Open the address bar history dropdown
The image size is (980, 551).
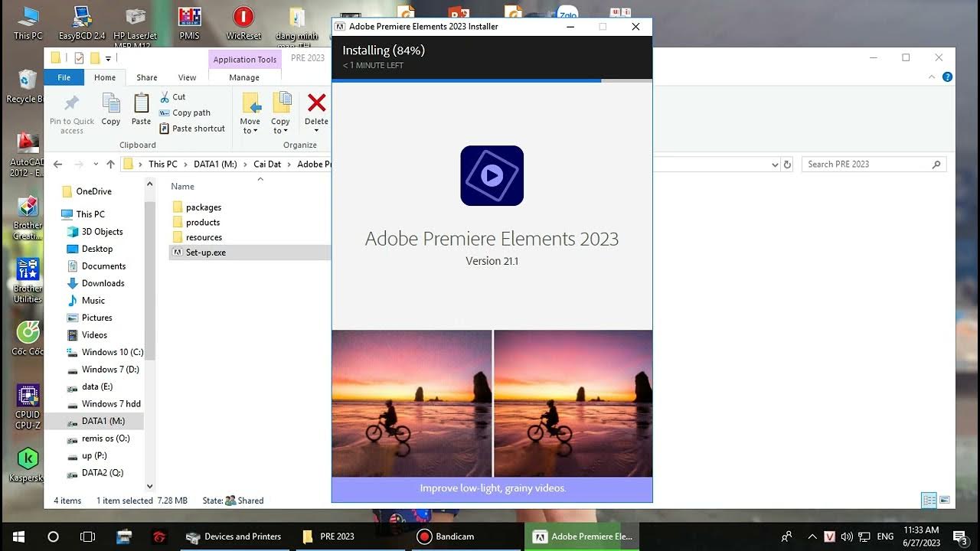point(774,164)
